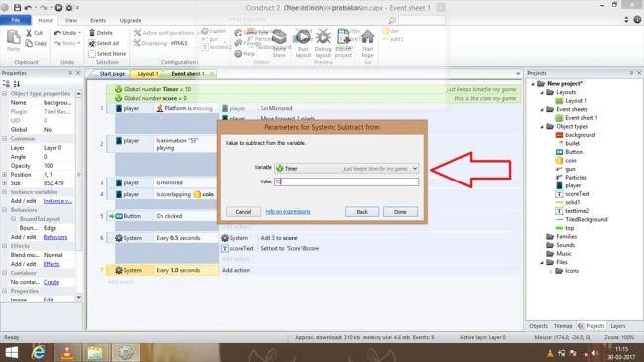Collapse the Object types folder
644x362 pixels.
(542, 127)
